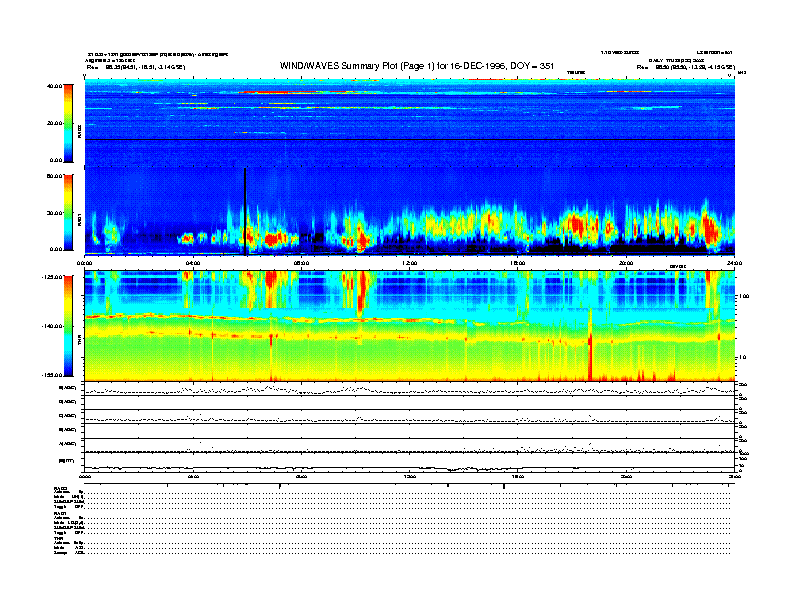
Task: Select the RAD2 spectrogram panel at top
Action: click(410, 123)
